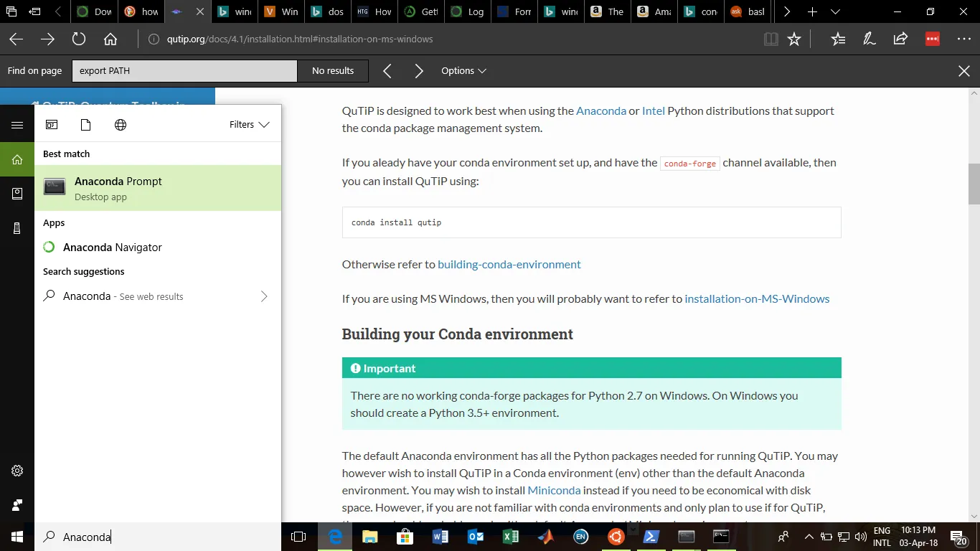Open MATLAB from the taskbar
The height and width of the screenshot is (551, 980).
click(x=546, y=537)
